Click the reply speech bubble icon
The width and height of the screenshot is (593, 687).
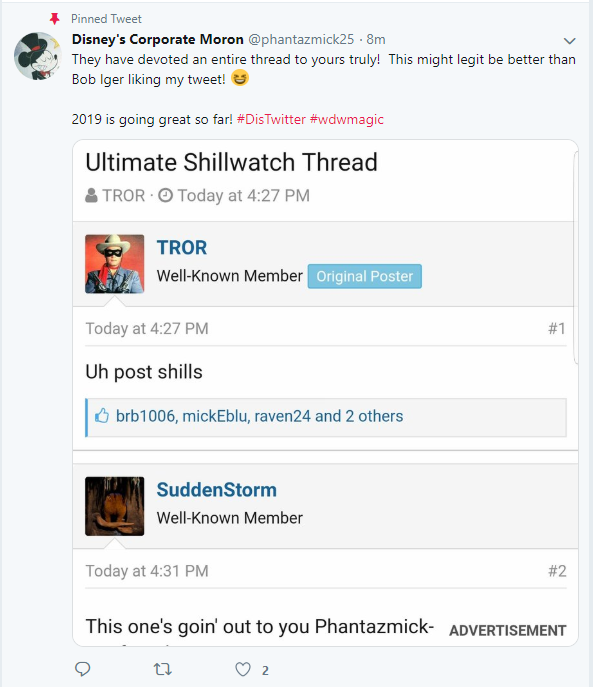pyautogui.click(x=82, y=669)
